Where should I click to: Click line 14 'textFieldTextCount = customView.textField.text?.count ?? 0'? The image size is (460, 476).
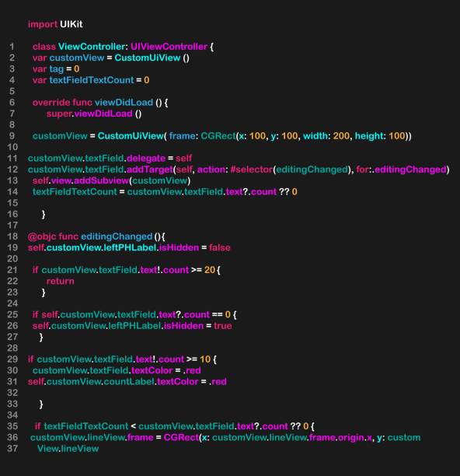pos(165,192)
